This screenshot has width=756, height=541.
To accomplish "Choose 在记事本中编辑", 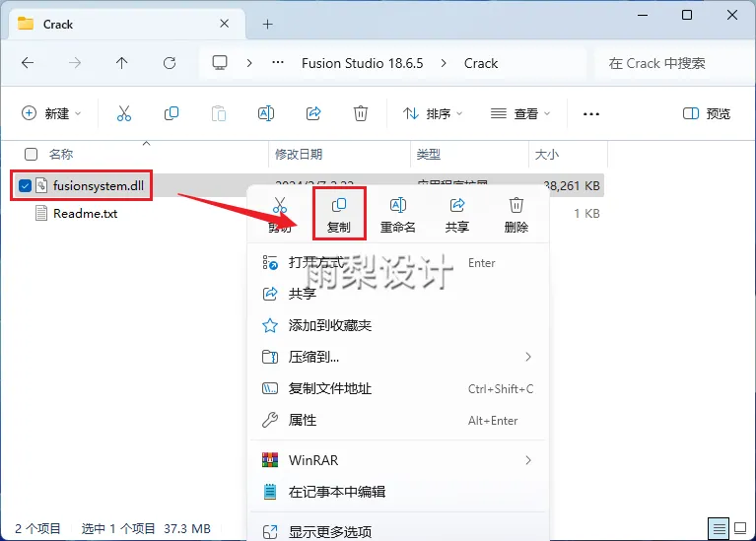I will click(x=398, y=492).
